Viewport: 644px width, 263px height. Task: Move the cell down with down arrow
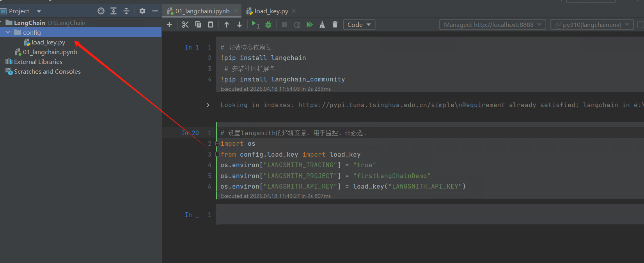pos(240,25)
